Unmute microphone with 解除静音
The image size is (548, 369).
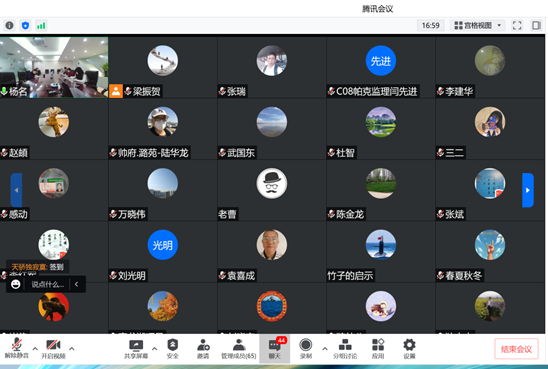pos(16,348)
